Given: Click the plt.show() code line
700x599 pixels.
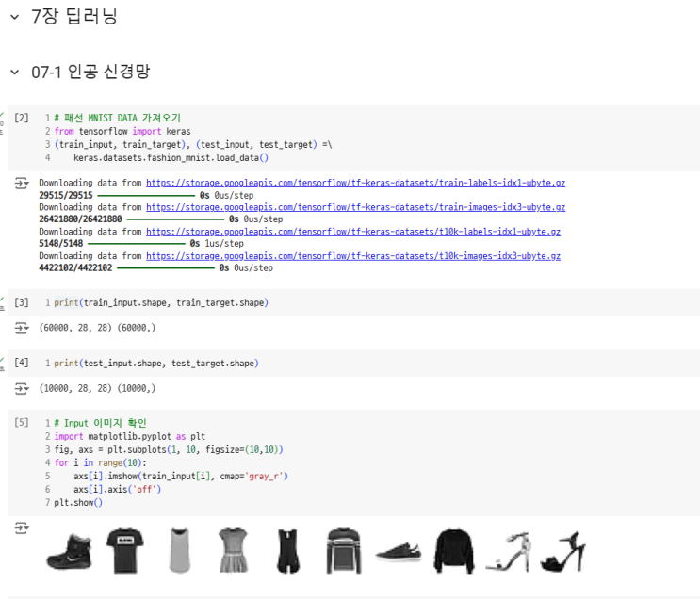Looking at the screenshot, I should pyautogui.click(x=78, y=503).
